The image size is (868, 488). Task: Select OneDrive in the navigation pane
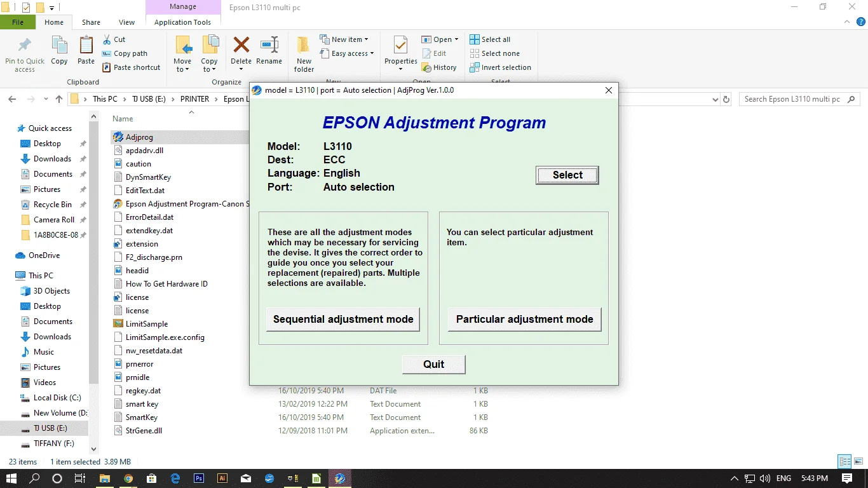coord(44,255)
